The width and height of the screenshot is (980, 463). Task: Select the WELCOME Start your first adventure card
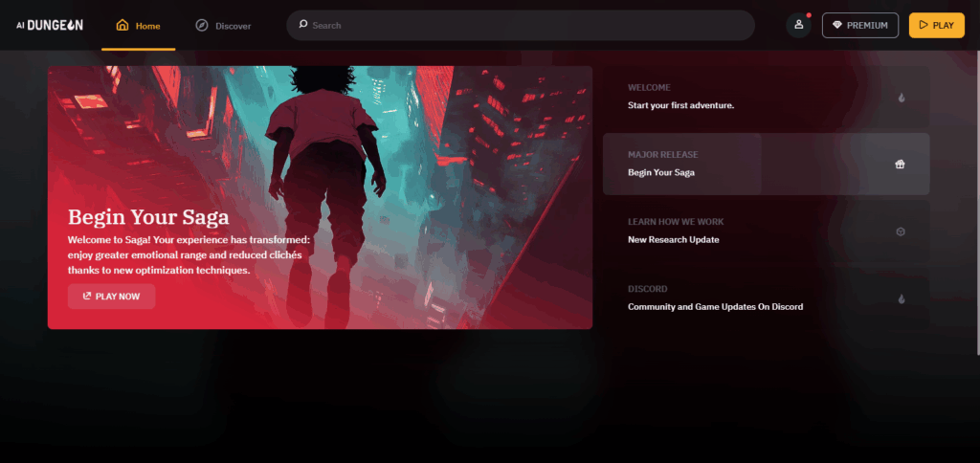click(767, 97)
